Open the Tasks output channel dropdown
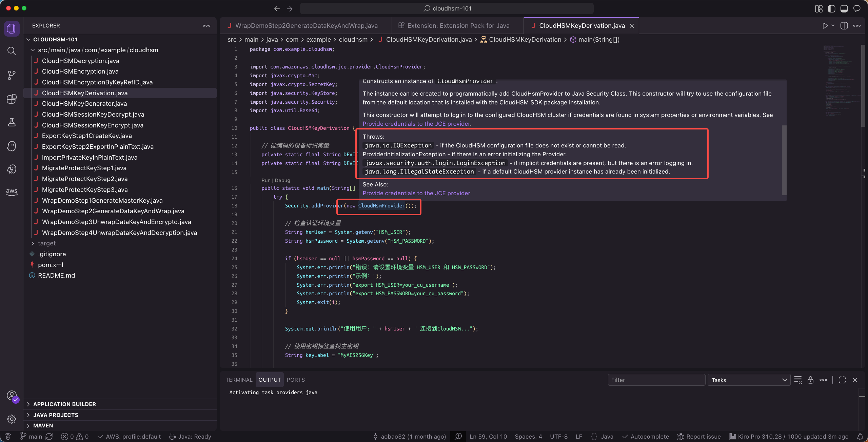The width and height of the screenshot is (868, 442). [x=749, y=380]
